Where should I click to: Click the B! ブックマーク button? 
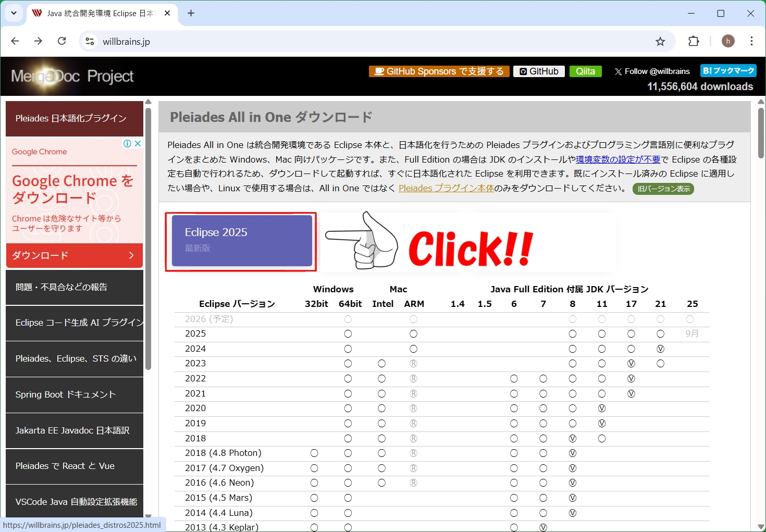pos(728,70)
